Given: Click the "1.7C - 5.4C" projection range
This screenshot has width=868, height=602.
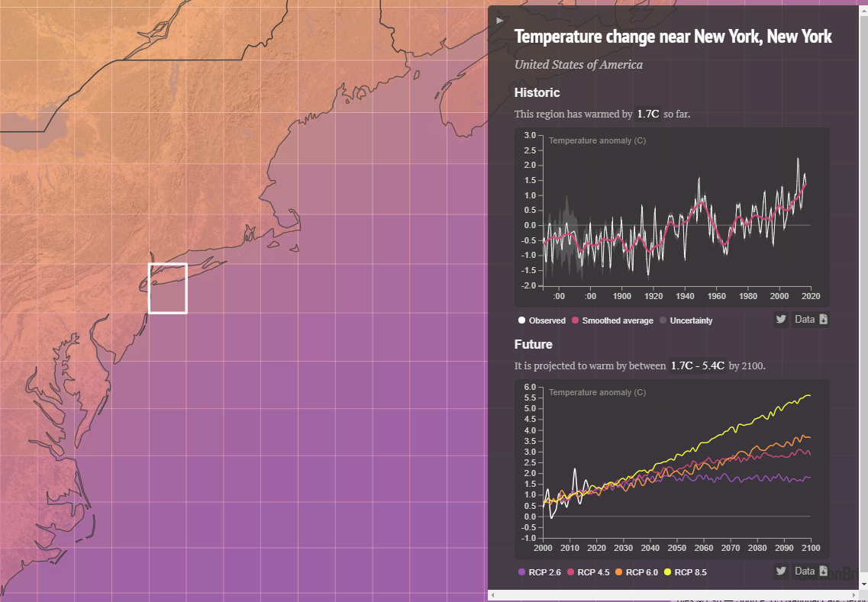Looking at the screenshot, I should point(698,365).
